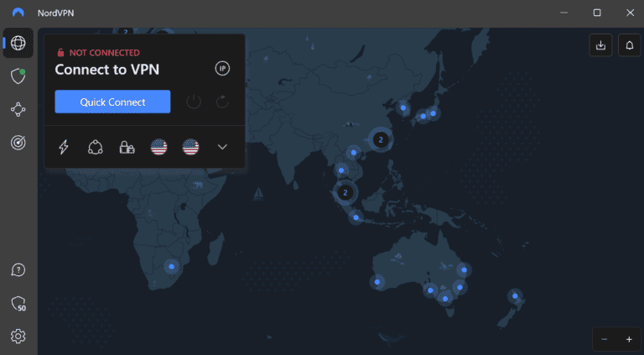Viewport: 644px width, 355px height.
Task: Open the notifications bell
Action: point(630,45)
